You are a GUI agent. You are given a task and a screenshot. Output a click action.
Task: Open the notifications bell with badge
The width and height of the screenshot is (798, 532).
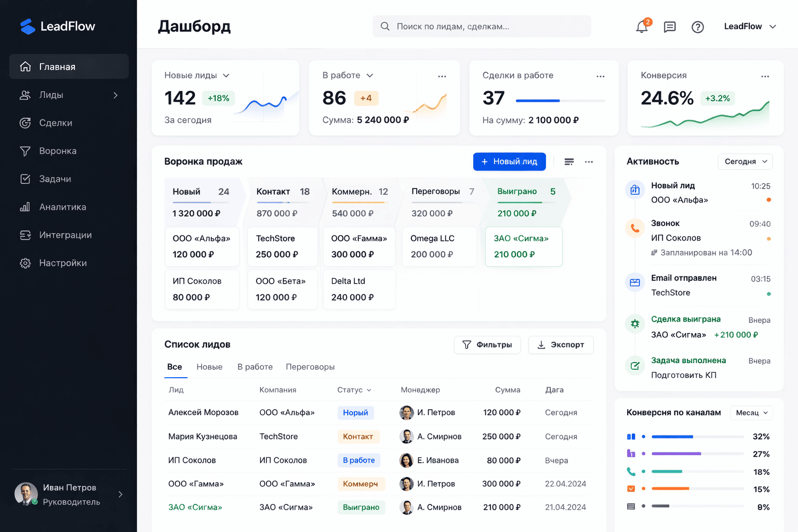click(642, 26)
